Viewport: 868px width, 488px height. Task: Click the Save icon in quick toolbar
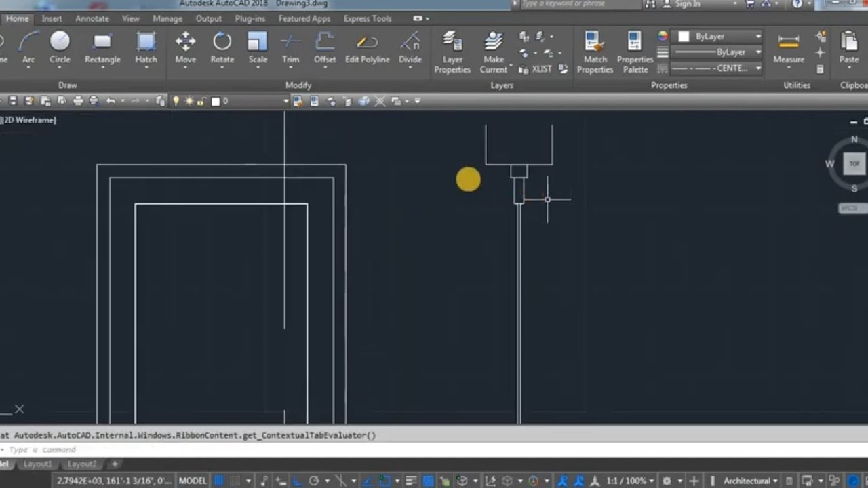[x=13, y=101]
